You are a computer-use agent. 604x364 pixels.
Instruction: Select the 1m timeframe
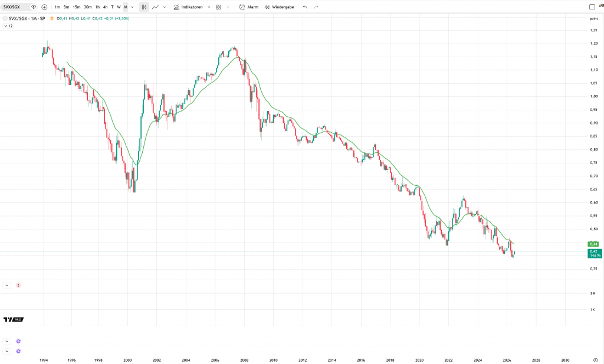[x=57, y=7]
